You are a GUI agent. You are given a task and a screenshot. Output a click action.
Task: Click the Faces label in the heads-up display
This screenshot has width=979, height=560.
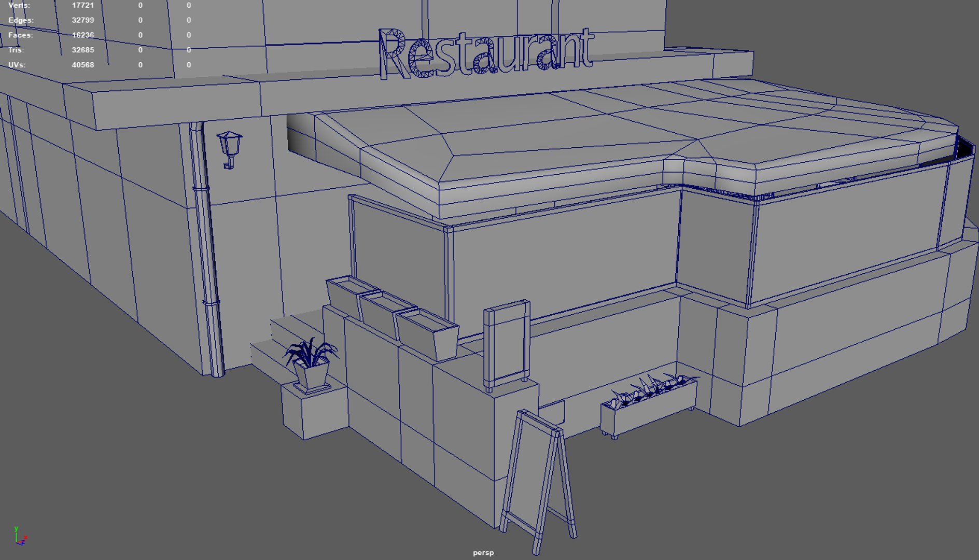(x=21, y=35)
